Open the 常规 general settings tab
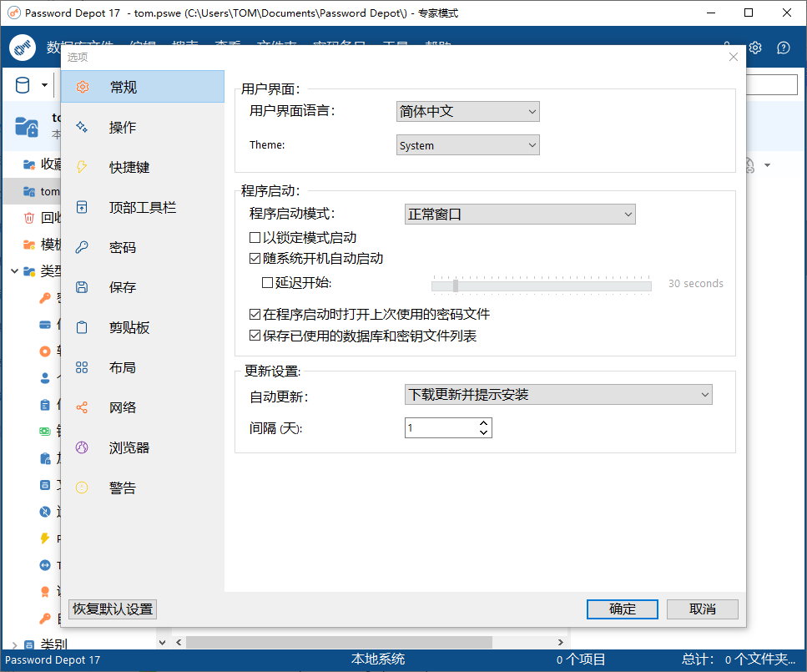This screenshot has width=807, height=672. click(x=143, y=87)
